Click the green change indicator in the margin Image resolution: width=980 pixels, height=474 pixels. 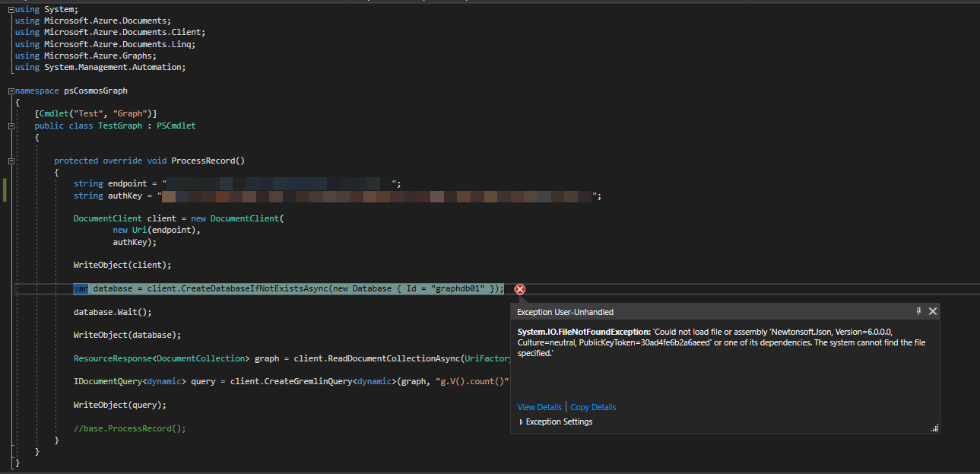(x=5, y=189)
